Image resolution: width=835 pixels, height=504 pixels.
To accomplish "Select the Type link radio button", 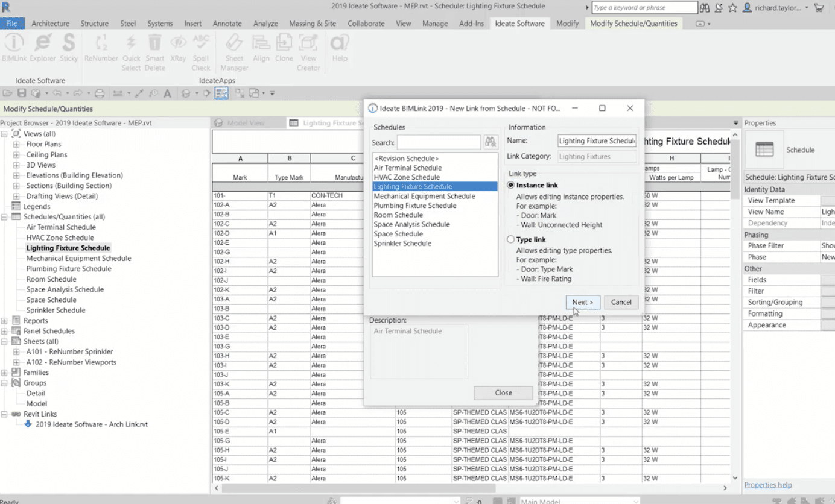I will coord(511,239).
